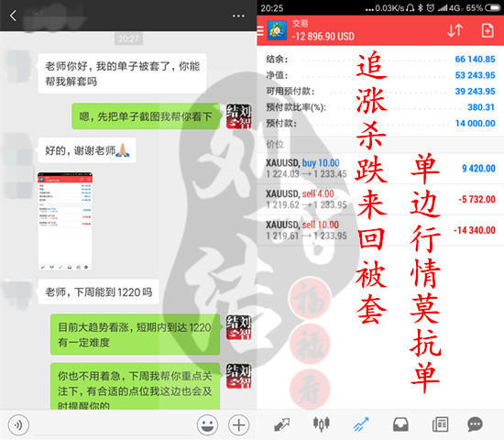Viewport: 504px width, 440px height.
Task: Tap the MetaTrader app logo icon
Action: (277, 30)
